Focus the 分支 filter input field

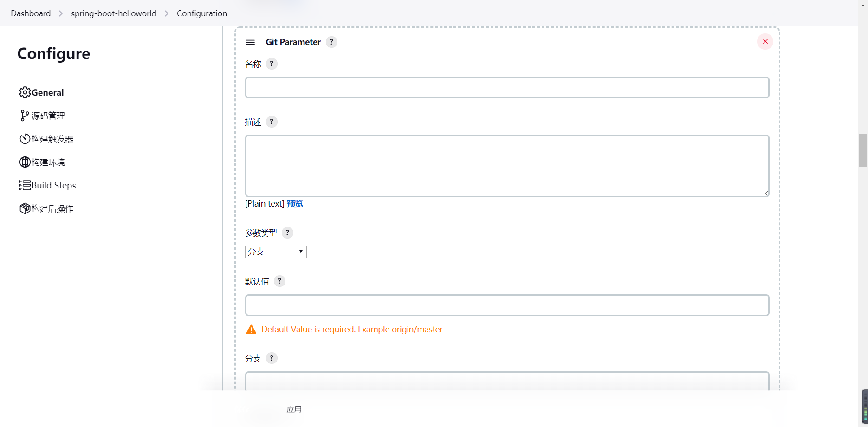(507, 381)
